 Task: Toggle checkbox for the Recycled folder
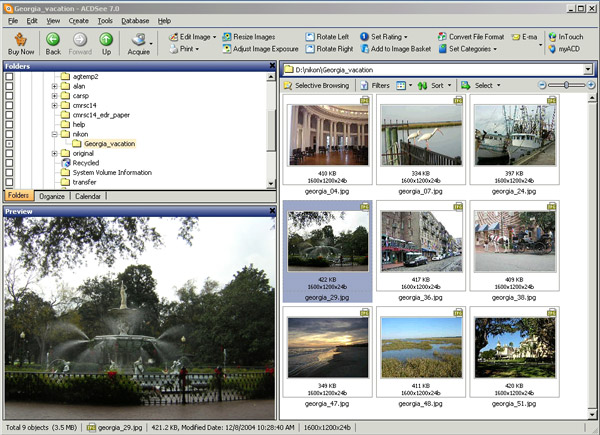point(9,162)
